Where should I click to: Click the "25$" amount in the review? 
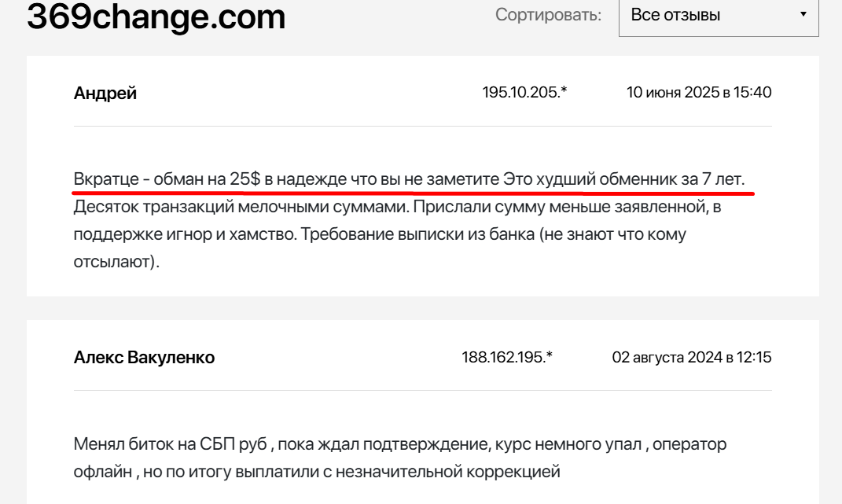[245, 179]
